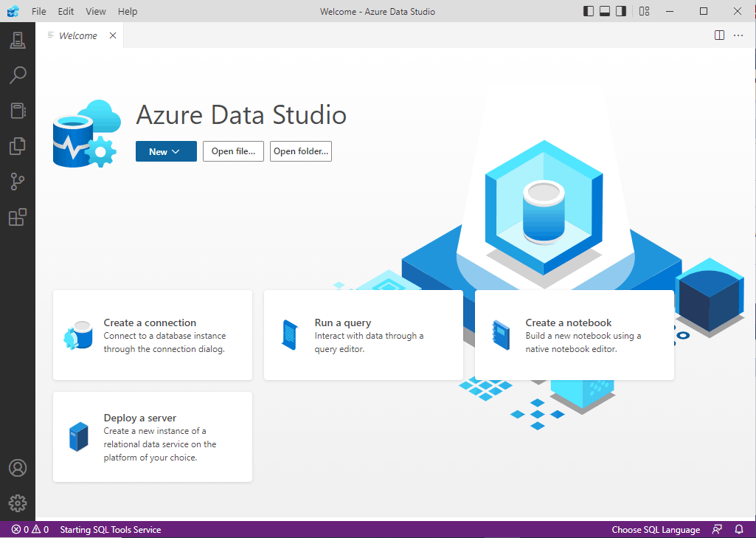Screen dimensions: 756x538
Task: Open the Source Control view
Action: [x=18, y=182]
